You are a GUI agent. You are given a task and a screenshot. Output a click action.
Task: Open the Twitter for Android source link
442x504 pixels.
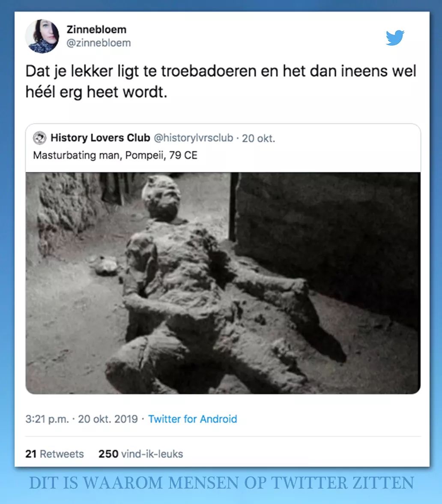tap(192, 419)
